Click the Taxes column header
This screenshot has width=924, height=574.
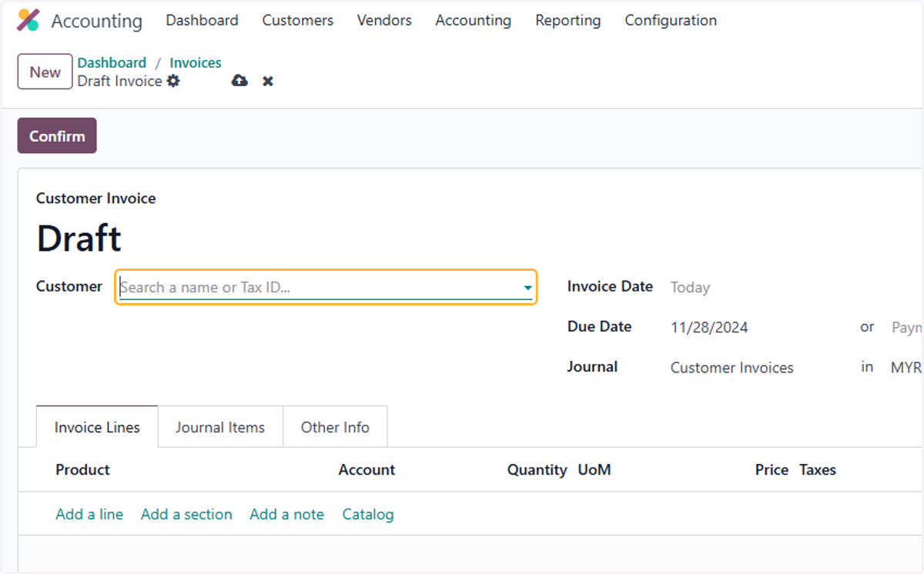tap(818, 470)
